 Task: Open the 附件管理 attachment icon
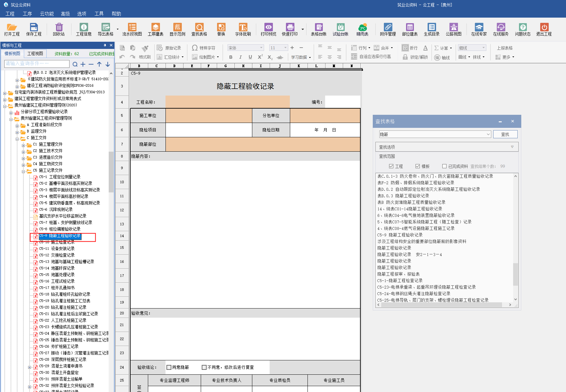click(388, 29)
